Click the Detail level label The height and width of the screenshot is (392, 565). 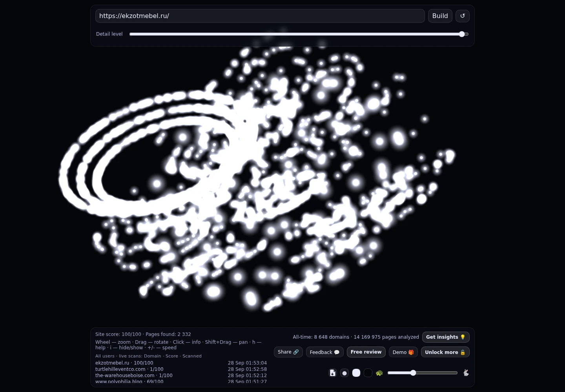point(109,34)
